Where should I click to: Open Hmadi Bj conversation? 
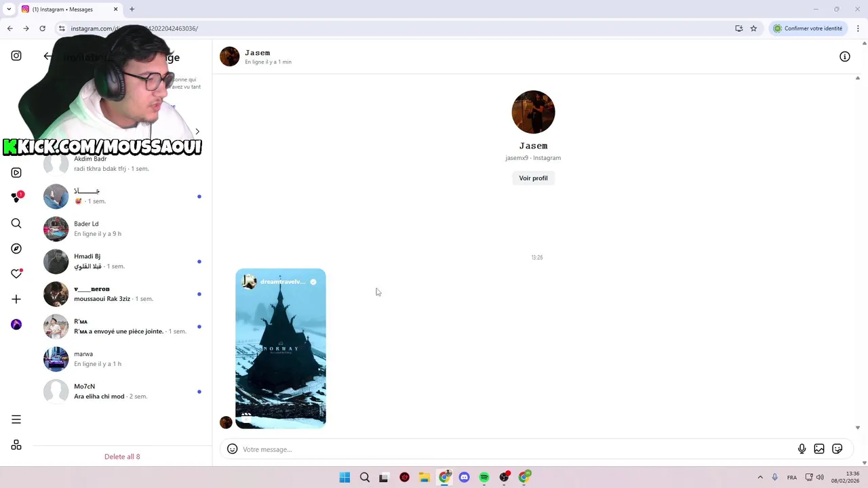[122, 261]
